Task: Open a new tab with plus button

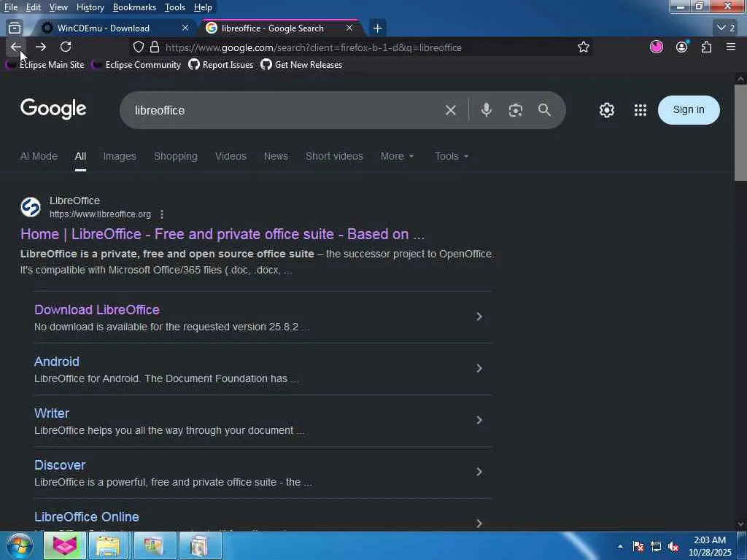Action: (x=377, y=28)
